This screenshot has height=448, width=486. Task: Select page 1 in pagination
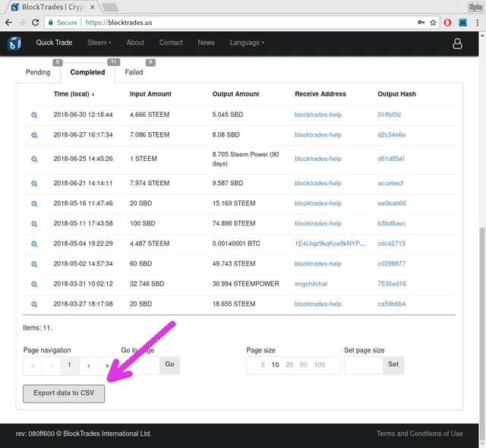[x=70, y=366]
